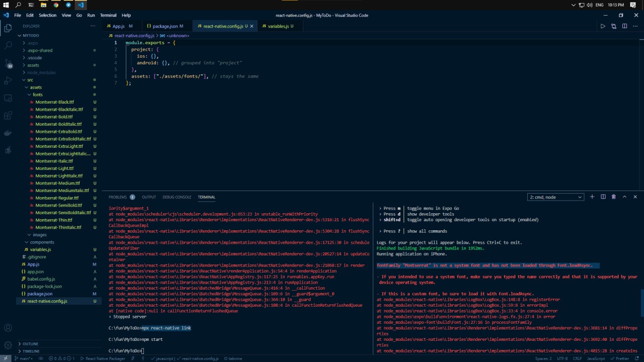Open the editor More Actions menu
This screenshot has height=362, width=644.
pyautogui.click(x=635, y=26)
